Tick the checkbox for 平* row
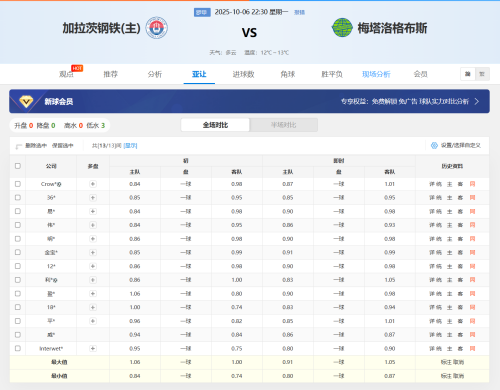 click(x=18, y=321)
